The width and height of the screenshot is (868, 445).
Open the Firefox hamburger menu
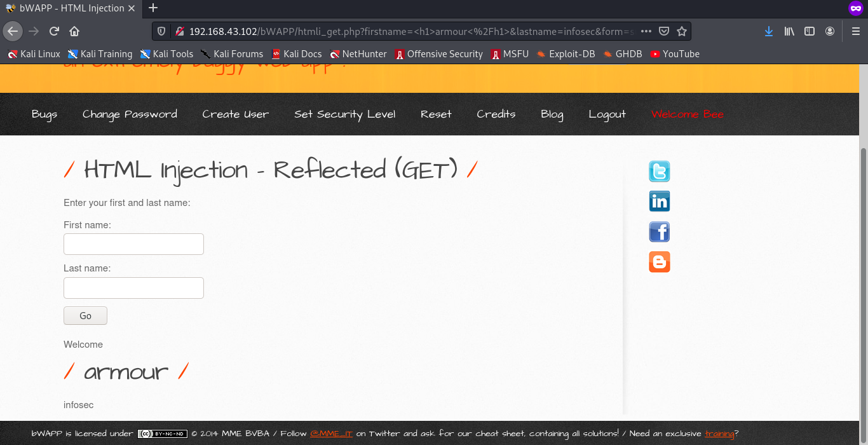tap(855, 31)
